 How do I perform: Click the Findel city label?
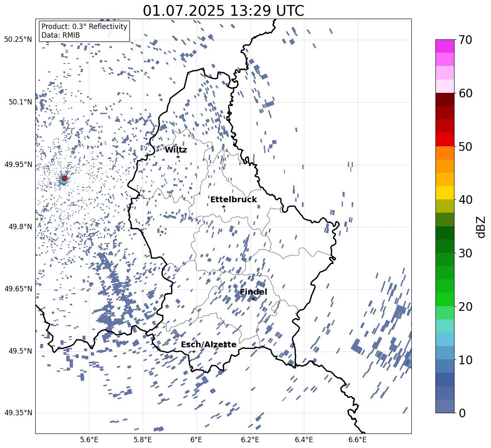click(x=254, y=292)
